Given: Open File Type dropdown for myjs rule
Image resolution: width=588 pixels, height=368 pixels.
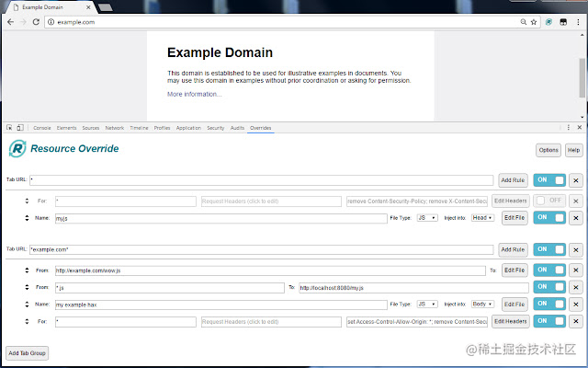Looking at the screenshot, I should tap(427, 218).
